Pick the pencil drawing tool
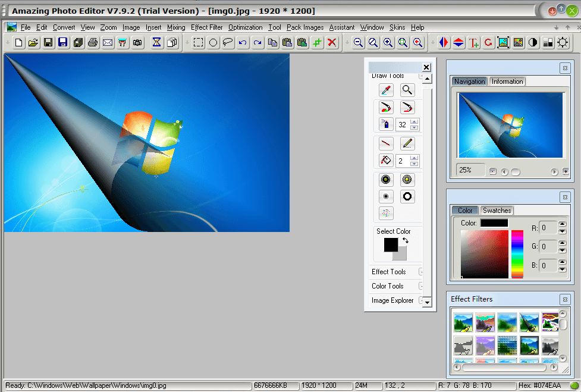Image resolution: width=581 pixels, height=392 pixels. [407, 143]
